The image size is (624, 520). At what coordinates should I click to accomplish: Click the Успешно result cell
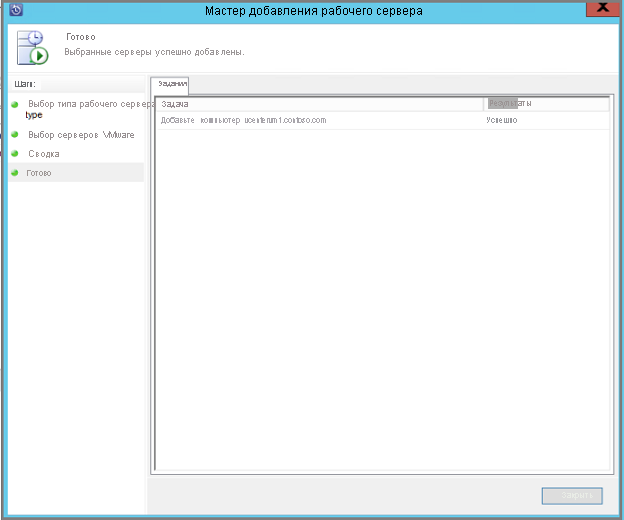[502, 120]
